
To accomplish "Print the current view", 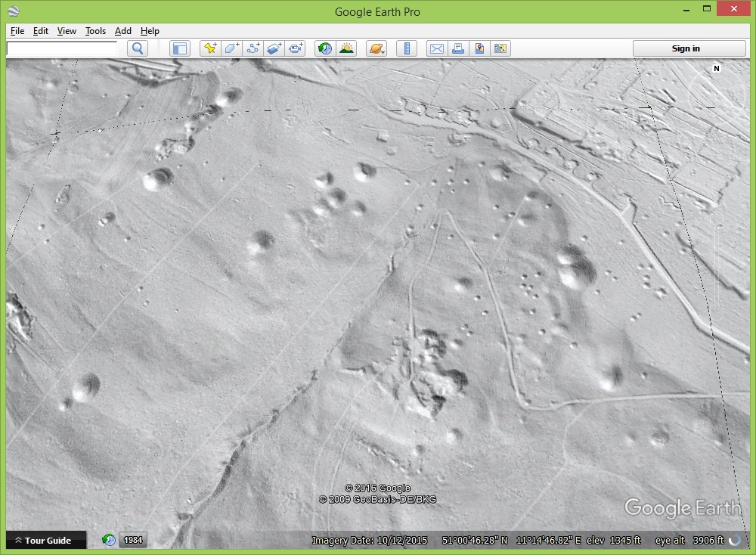I will coord(457,48).
